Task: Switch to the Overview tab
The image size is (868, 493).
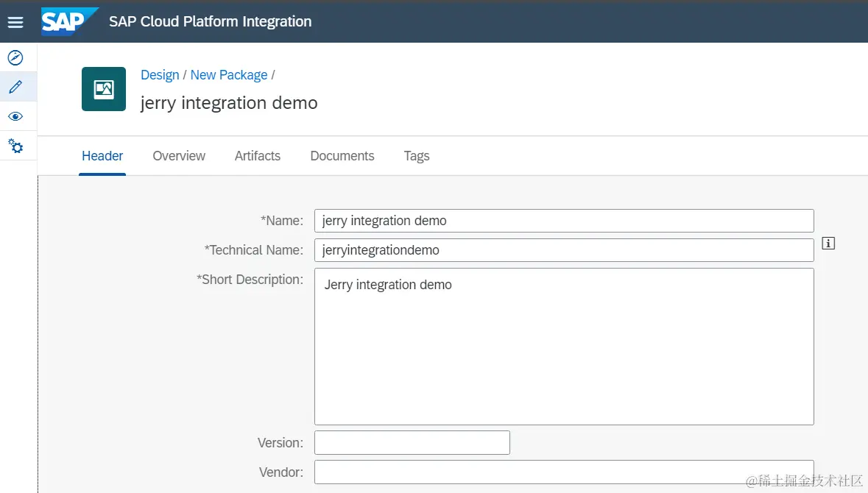Action: pos(179,156)
